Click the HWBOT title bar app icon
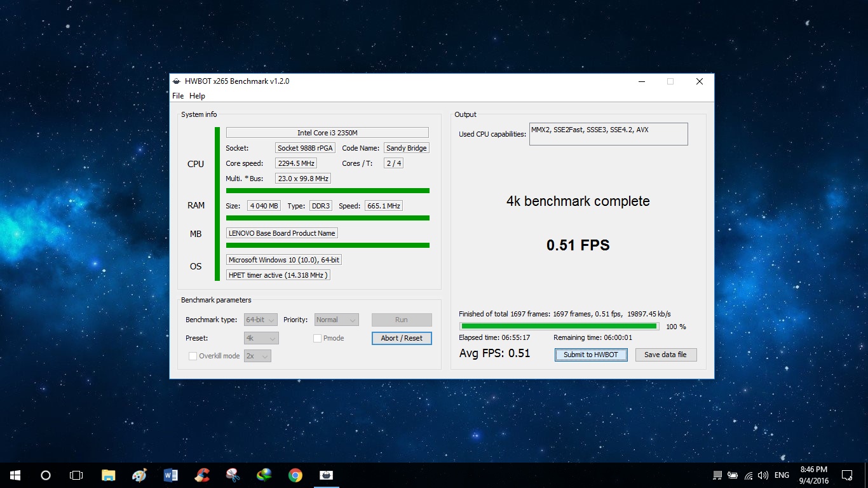 [x=177, y=81]
